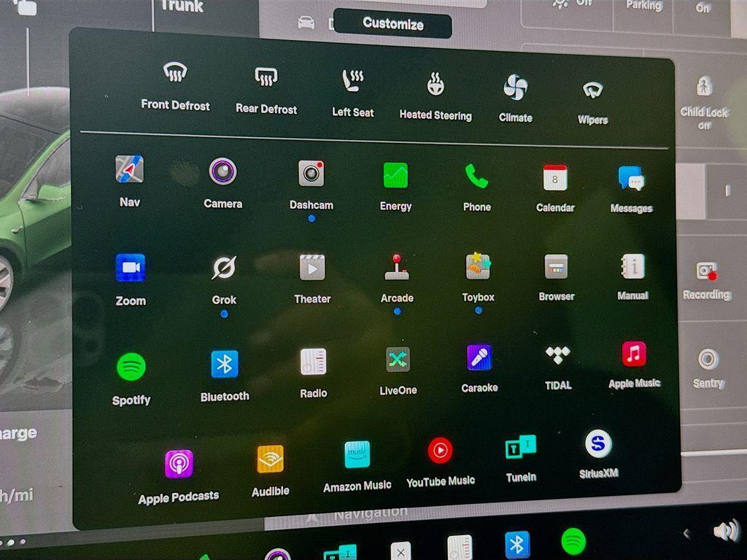Click the volume speaker icon
747x560 pixels.
coord(726,531)
